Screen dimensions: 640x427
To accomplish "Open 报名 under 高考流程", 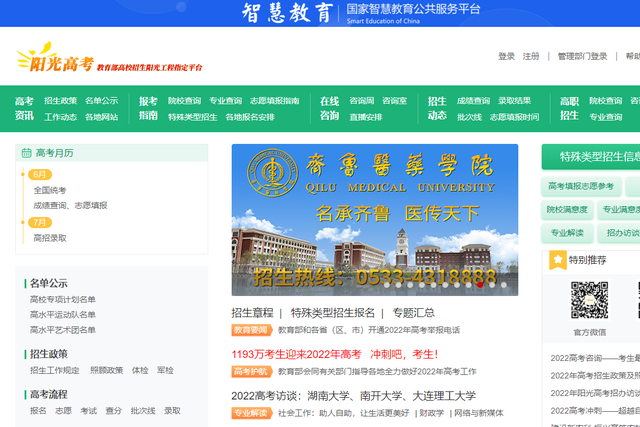I will pos(38,411).
